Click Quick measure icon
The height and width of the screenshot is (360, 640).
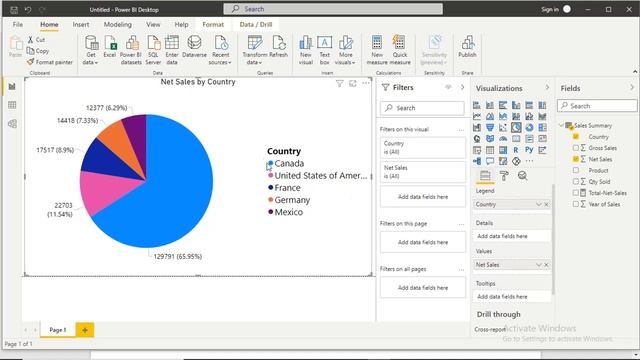pyautogui.click(x=400, y=50)
